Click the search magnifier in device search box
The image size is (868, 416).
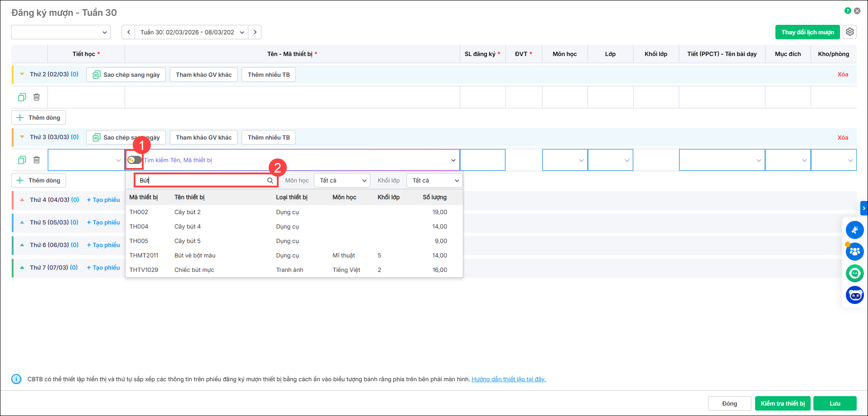(x=270, y=180)
